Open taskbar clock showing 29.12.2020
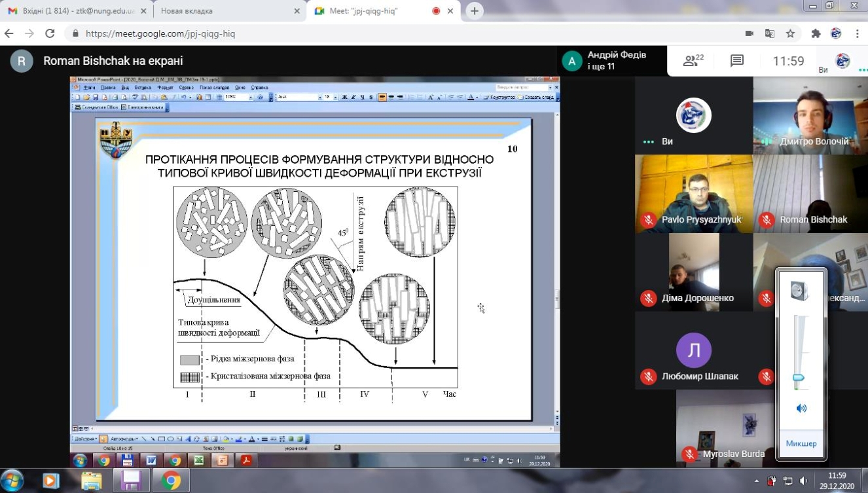868x493 pixels. point(837,481)
